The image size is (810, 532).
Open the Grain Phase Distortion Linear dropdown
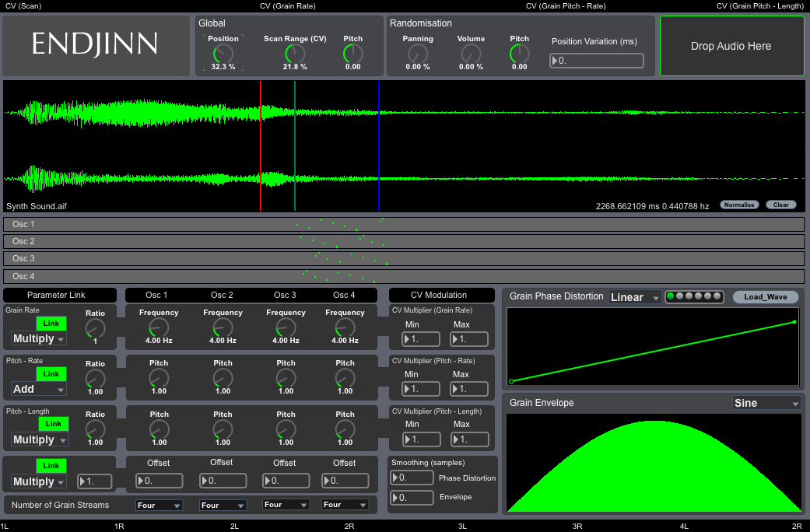[635, 297]
